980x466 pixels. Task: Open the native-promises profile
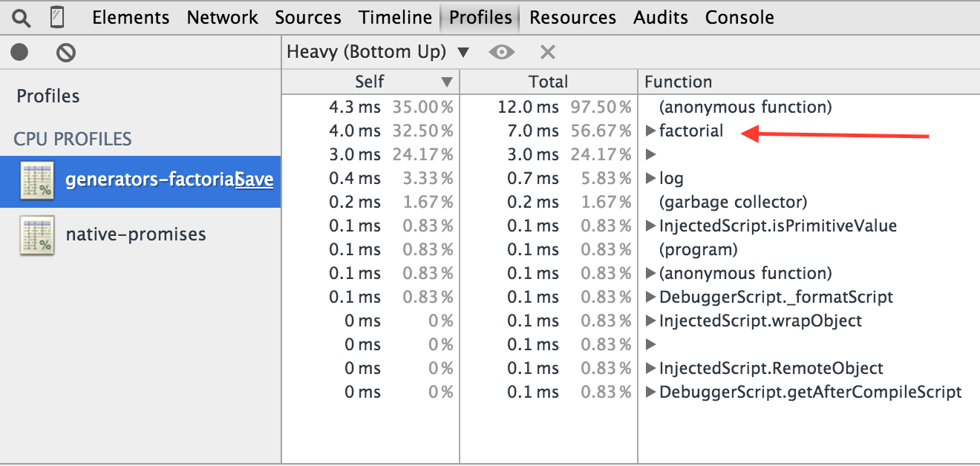(136, 234)
